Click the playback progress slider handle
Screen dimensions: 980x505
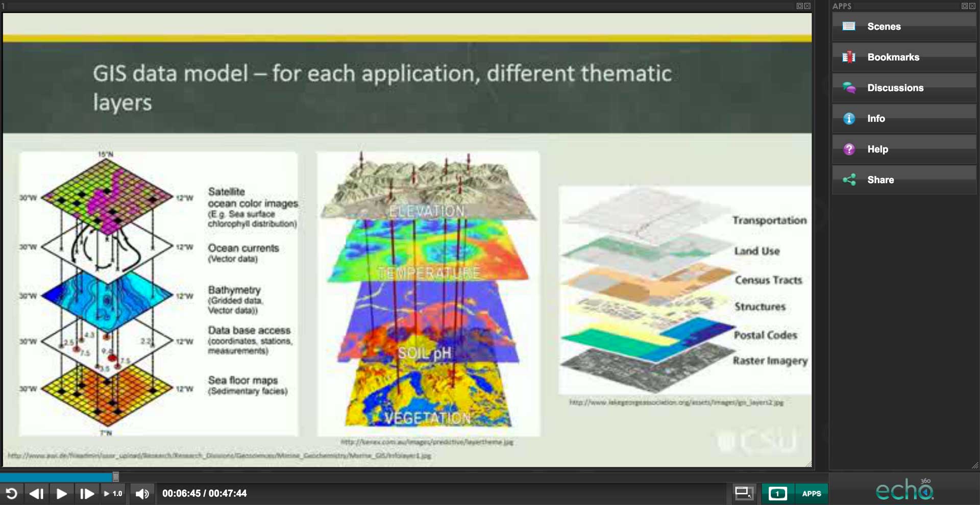(116, 476)
